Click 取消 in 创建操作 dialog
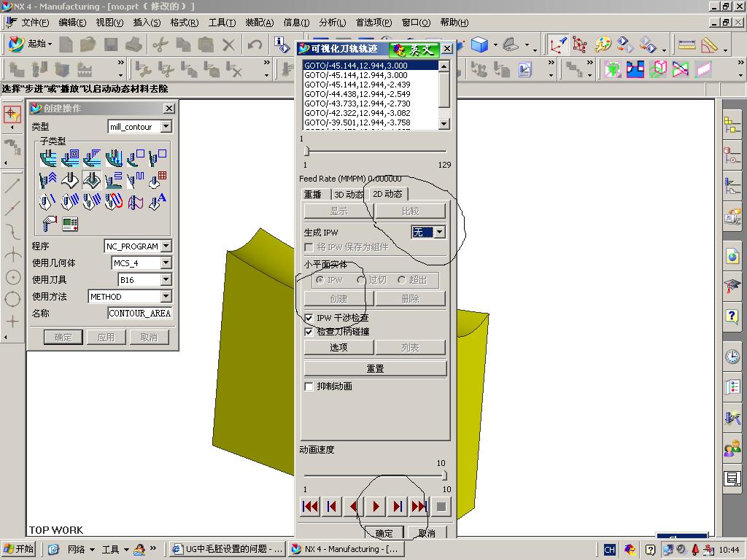This screenshot has height=560, width=747. pyautogui.click(x=149, y=337)
